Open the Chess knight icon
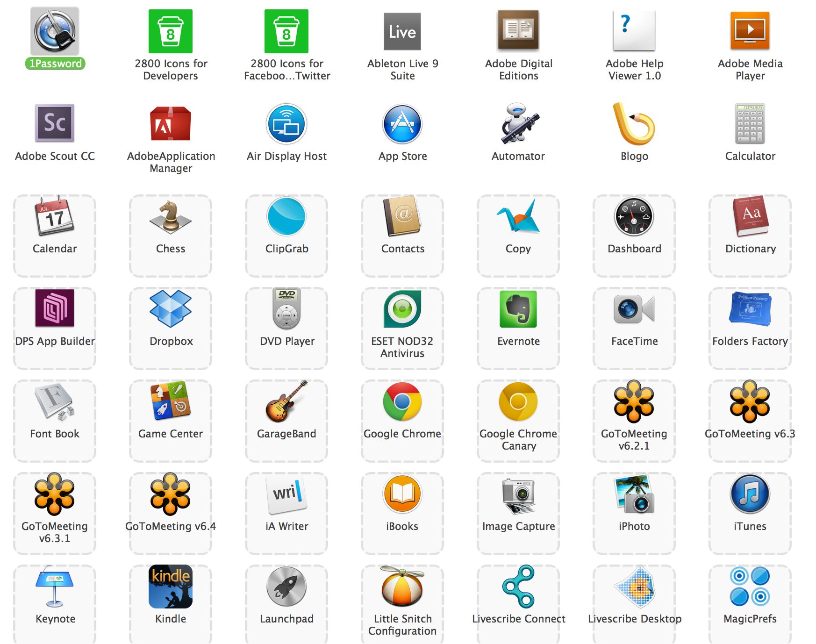The height and width of the screenshot is (644, 816). click(171, 216)
